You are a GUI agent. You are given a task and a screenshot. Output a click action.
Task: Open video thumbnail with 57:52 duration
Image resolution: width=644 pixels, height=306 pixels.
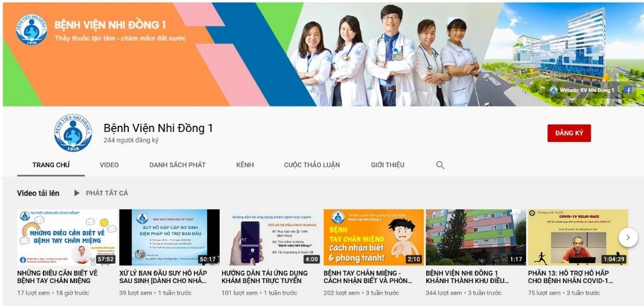[x=67, y=237]
